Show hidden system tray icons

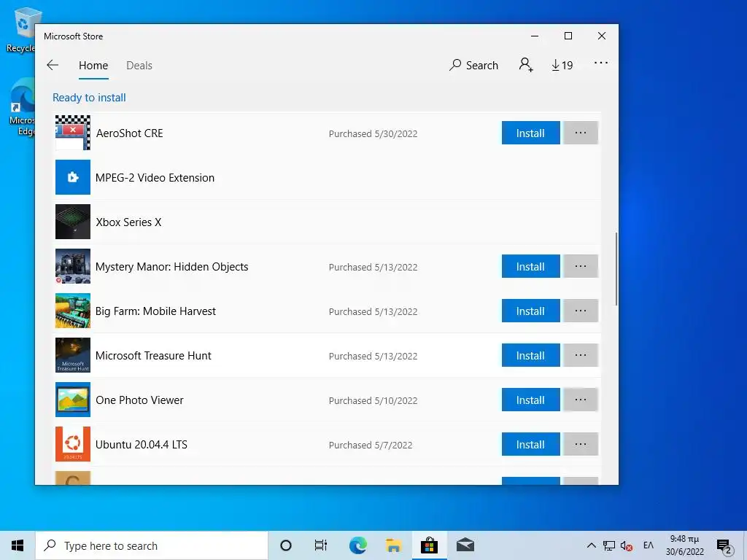pos(591,545)
